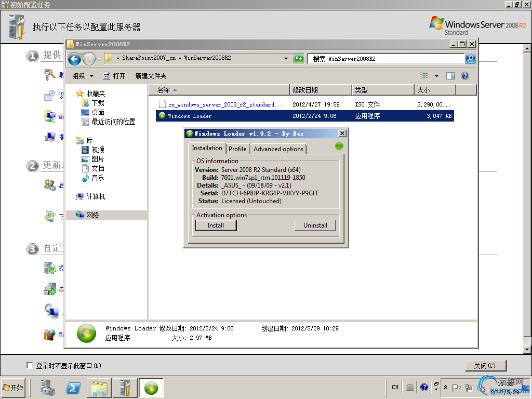Sort by 类型 column header

383,90
